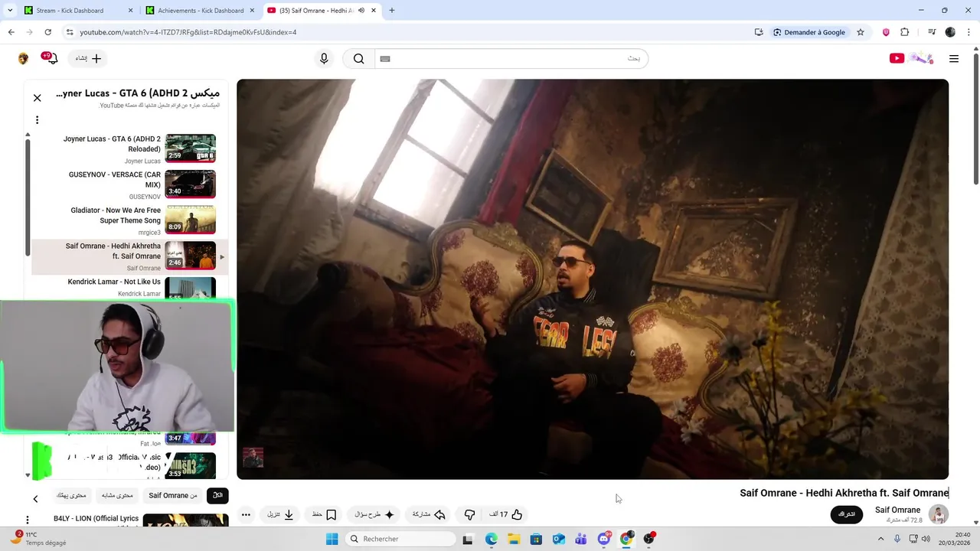Open the Saif Omrane channel name link
Image resolution: width=980 pixels, height=551 pixels.
(897, 510)
